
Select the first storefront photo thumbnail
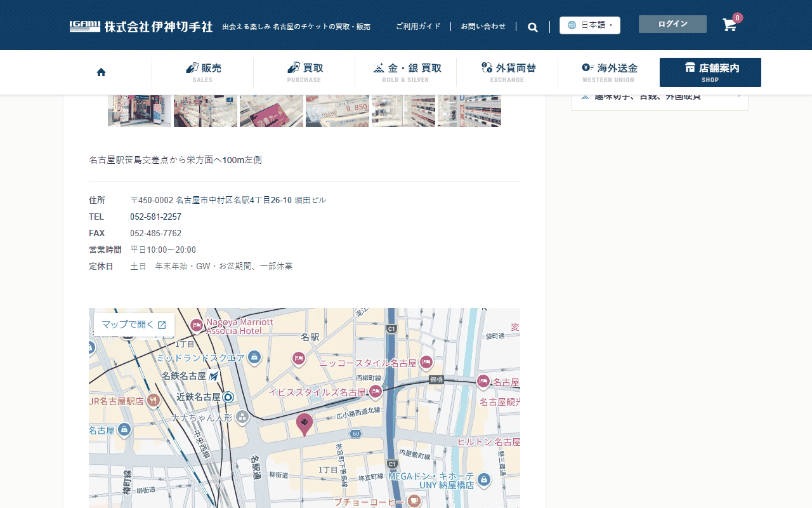point(140,111)
